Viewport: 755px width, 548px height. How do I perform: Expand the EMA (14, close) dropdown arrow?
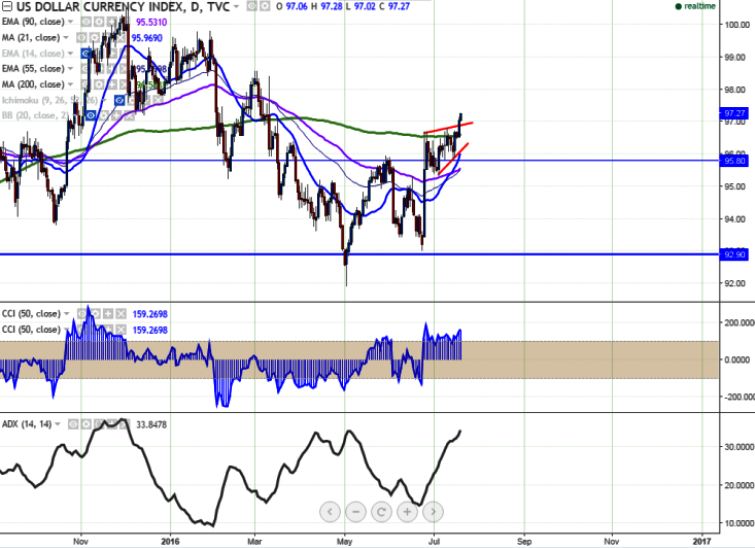(x=70, y=53)
